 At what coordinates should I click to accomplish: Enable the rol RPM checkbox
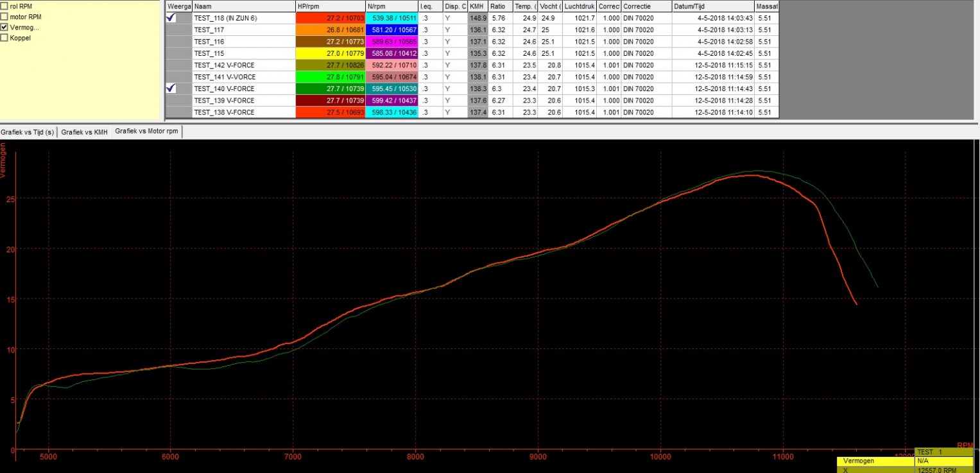click(x=4, y=6)
